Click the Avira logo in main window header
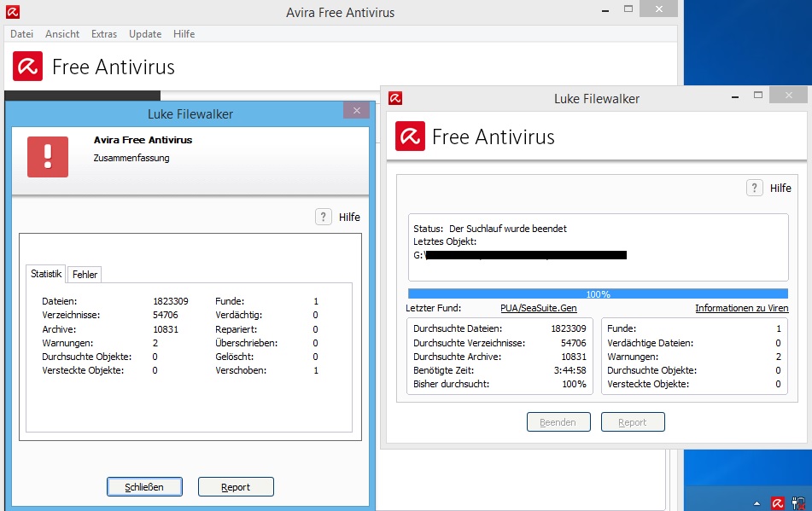 pos(27,67)
